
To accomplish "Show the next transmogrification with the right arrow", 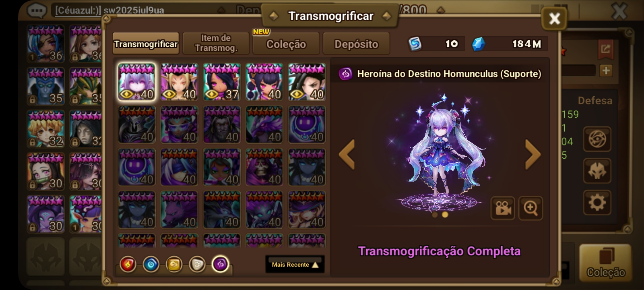I will pyautogui.click(x=533, y=154).
